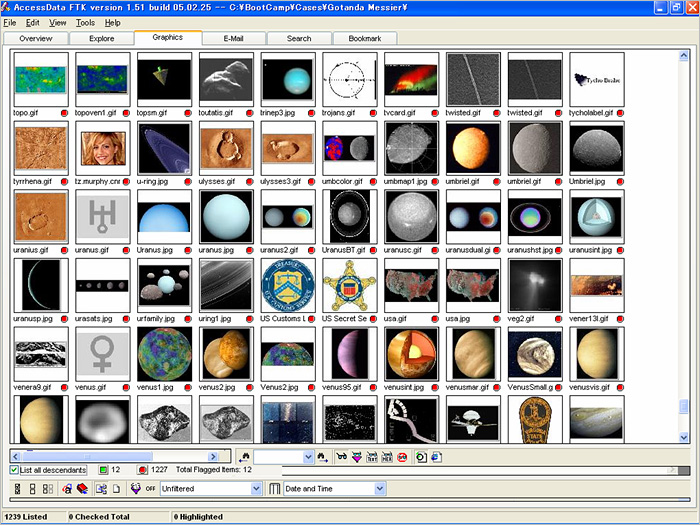The width and height of the screenshot is (700, 525).
Task: Expand the Date and Time column dropdown
Action: pyautogui.click(x=379, y=489)
